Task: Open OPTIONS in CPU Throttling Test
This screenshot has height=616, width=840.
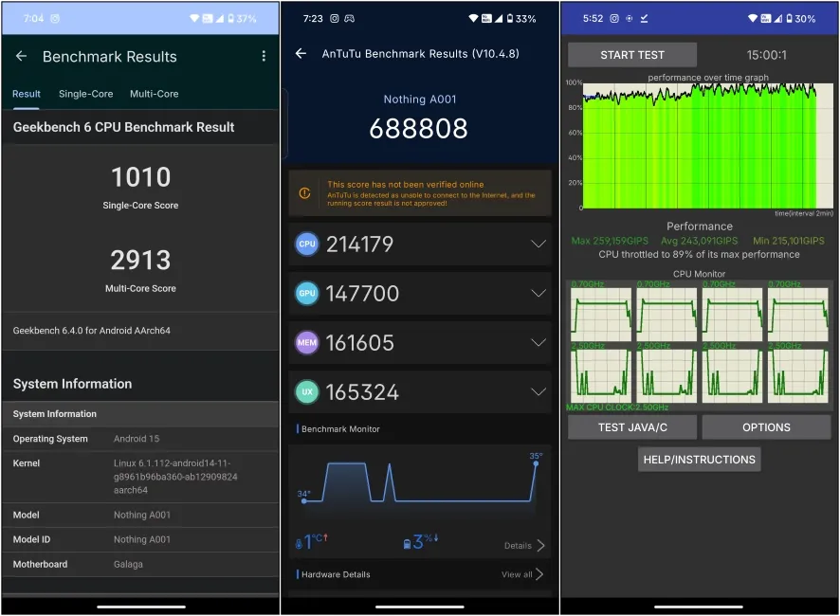Action: pos(765,427)
